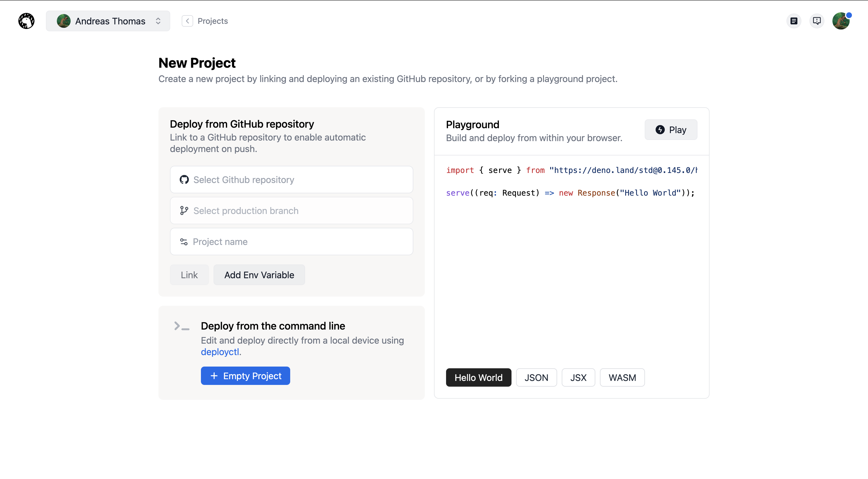Click the GitHub icon in repository field
The image size is (868, 479).
(x=184, y=180)
